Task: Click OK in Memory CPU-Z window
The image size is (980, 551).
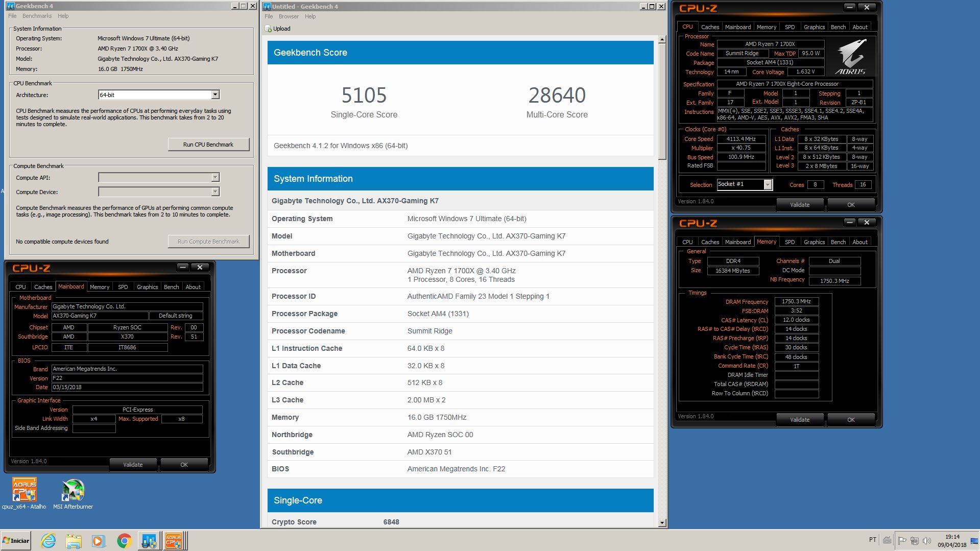Action: coord(851,420)
